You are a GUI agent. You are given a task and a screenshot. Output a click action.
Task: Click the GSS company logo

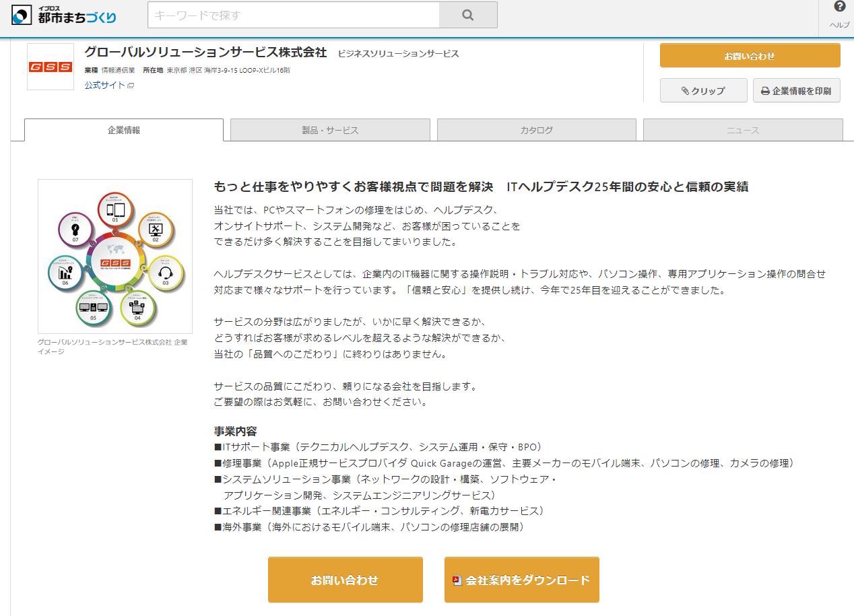51,67
